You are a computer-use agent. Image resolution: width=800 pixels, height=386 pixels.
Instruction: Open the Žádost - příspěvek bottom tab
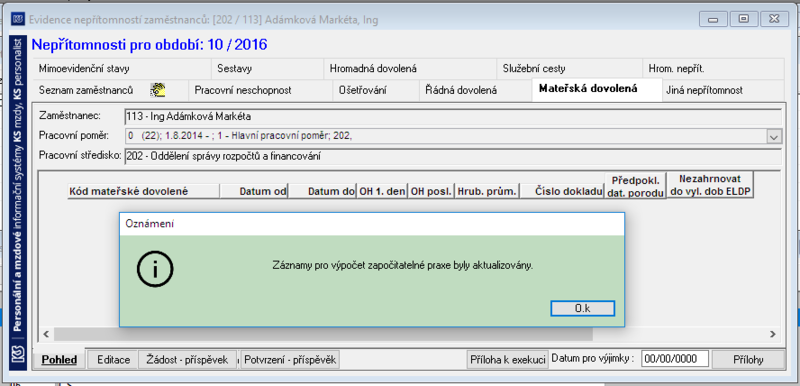pyautogui.click(x=187, y=359)
